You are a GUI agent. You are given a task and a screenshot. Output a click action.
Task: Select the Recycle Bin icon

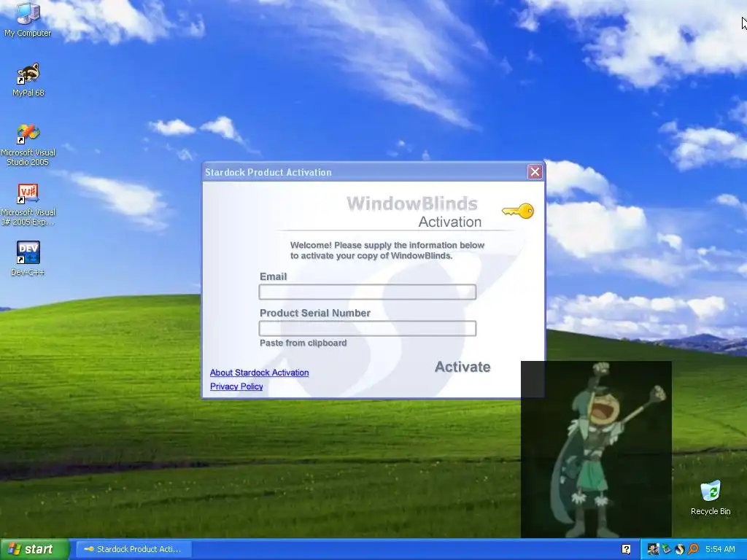(x=711, y=497)
